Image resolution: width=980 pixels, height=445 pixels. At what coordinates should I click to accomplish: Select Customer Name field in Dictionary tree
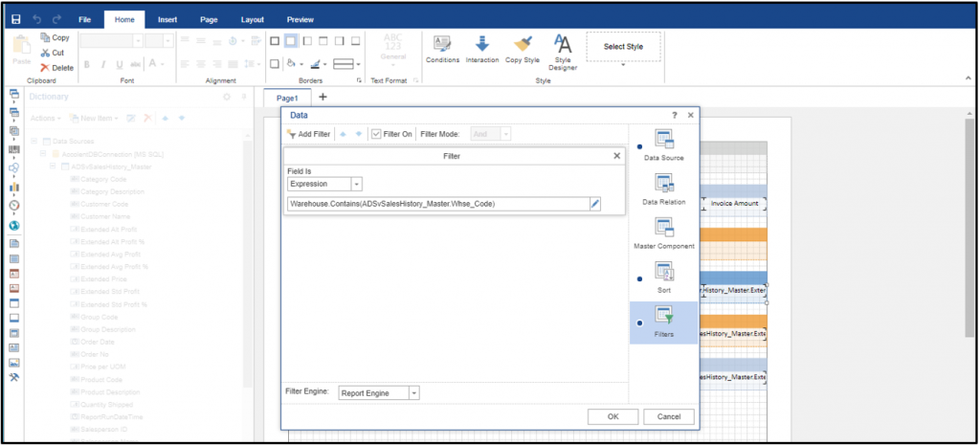[x=103, y=217]
